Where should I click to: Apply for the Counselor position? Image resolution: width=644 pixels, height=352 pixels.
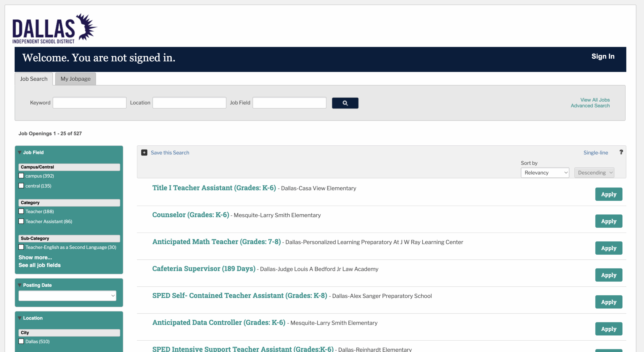point(609,221)
